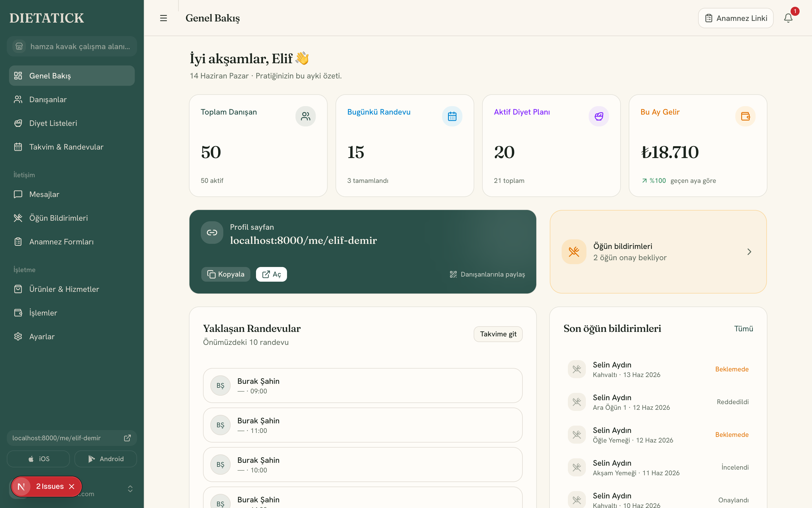Click the workspace store icon in sidebar
This screenshot has width=812, height=508.
(19, 46)
